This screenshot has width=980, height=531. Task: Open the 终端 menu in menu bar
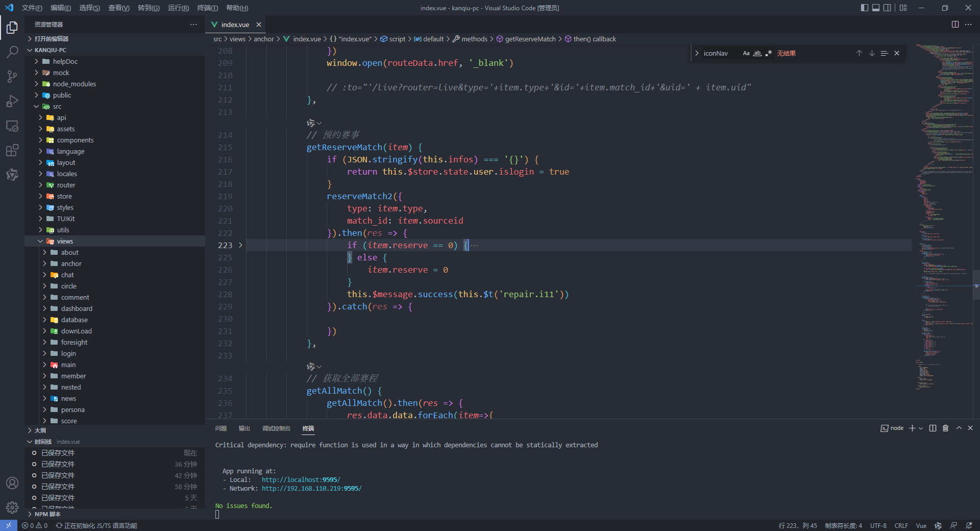pyautogui.click(x=207, y=8)
